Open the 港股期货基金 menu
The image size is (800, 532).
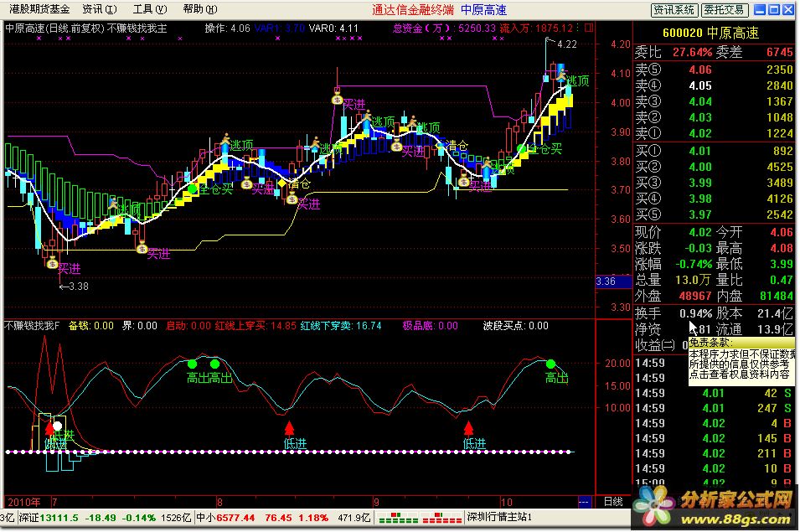coord(39,9)
